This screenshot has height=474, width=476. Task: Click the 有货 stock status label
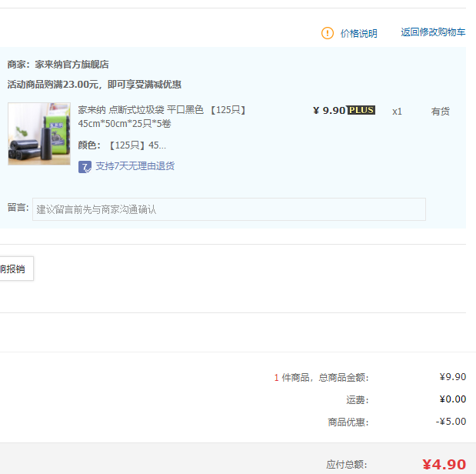click(x=440, y=111)
